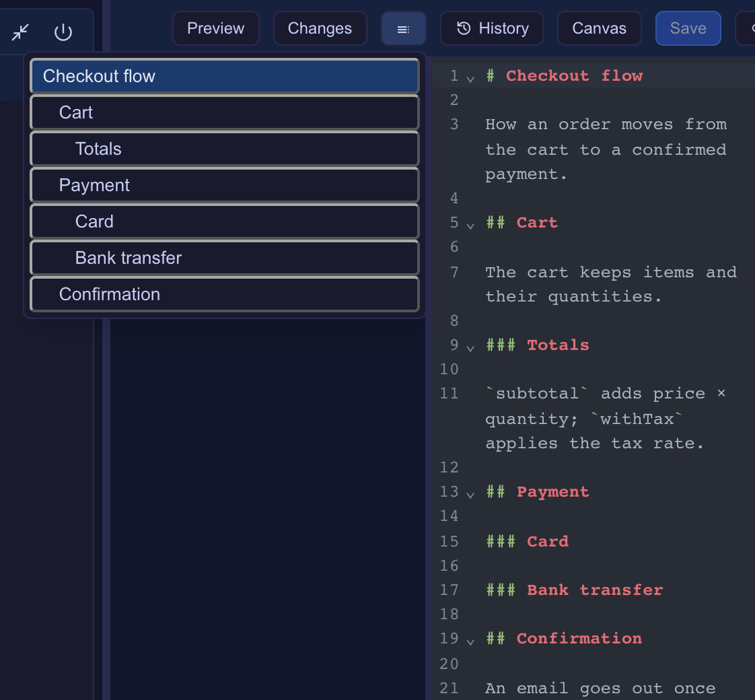Click line number 16 in gutter
This screenshot has height=700, width=755.
449,565
